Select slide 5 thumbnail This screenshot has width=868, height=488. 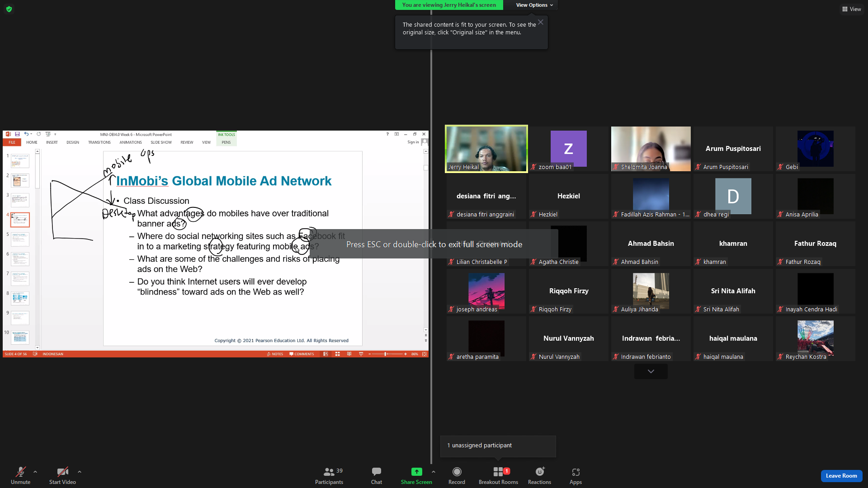click(20, 239)
